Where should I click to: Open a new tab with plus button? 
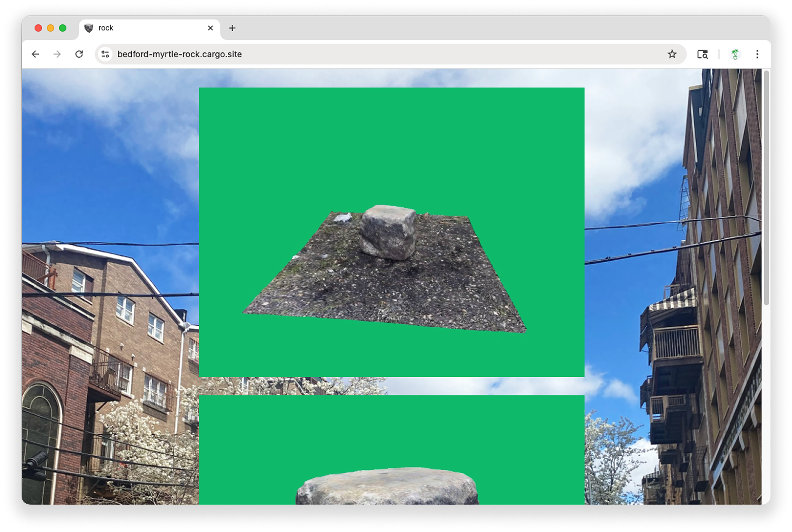pos(232,28)
